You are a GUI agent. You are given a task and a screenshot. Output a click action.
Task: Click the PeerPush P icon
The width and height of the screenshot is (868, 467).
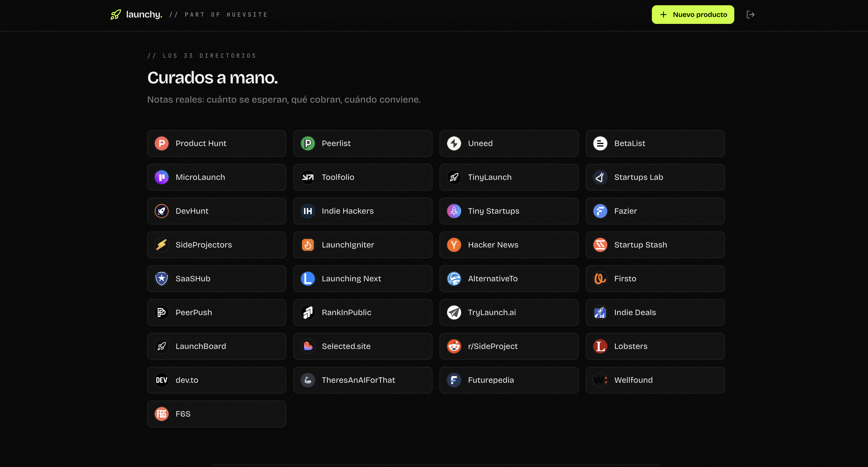(x=162, y=312)
